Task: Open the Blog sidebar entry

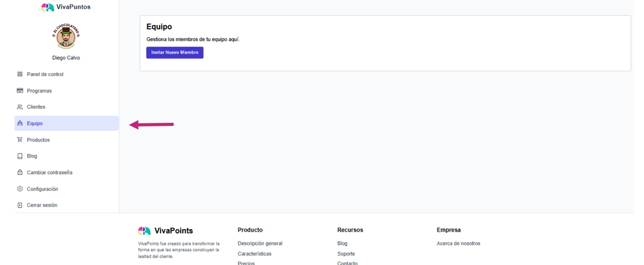Action: (x=67, y=156)
